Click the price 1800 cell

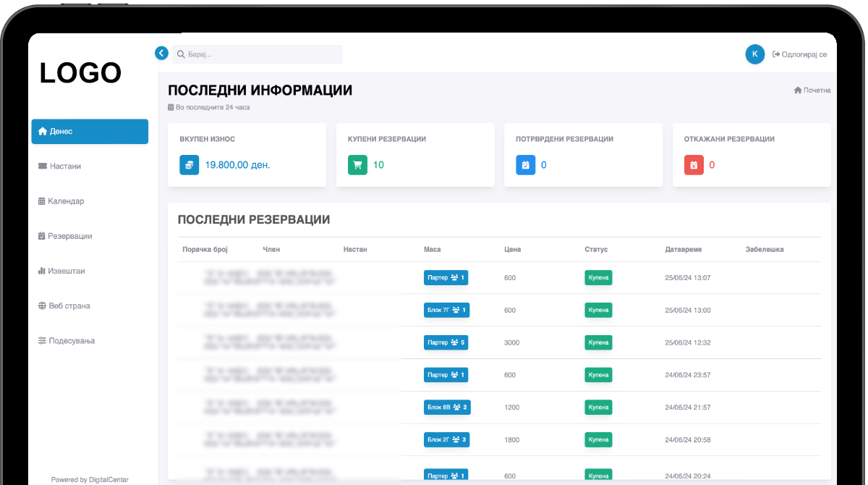tap(511, 440)
